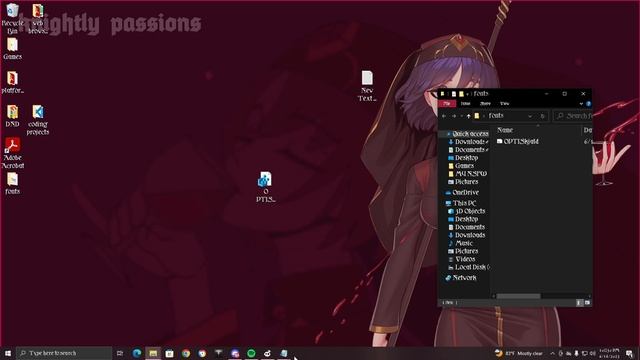This screenshot has height=360, width=640.
Task: Select the Adobe Acrobat desktop shortcut
Action: tap(13, 153)
